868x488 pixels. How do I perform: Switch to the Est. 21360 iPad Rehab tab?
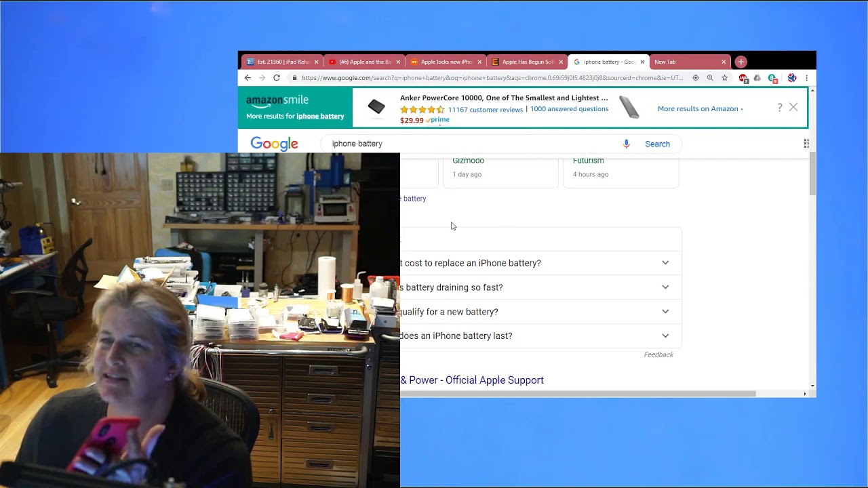point(282,62)
